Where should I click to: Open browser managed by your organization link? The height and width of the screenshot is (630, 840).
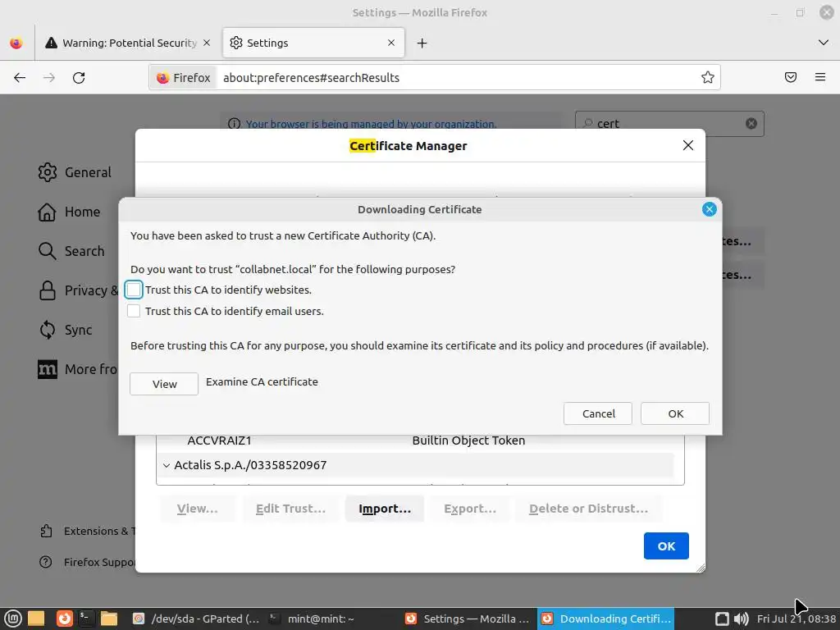point(371,125)
